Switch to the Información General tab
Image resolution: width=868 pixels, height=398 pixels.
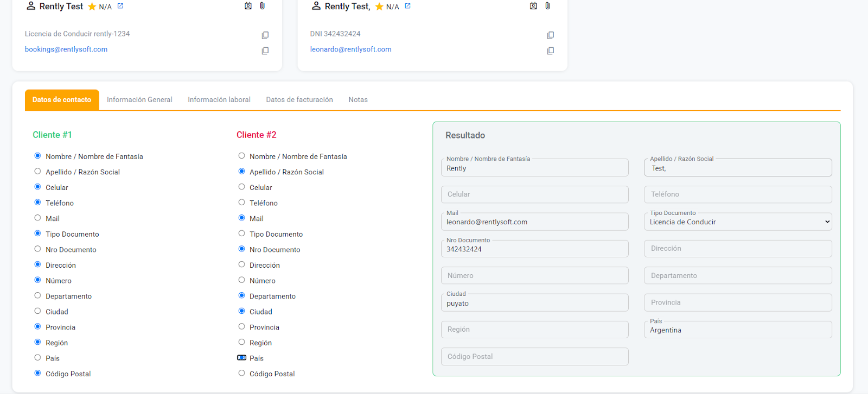coord(139,100)
